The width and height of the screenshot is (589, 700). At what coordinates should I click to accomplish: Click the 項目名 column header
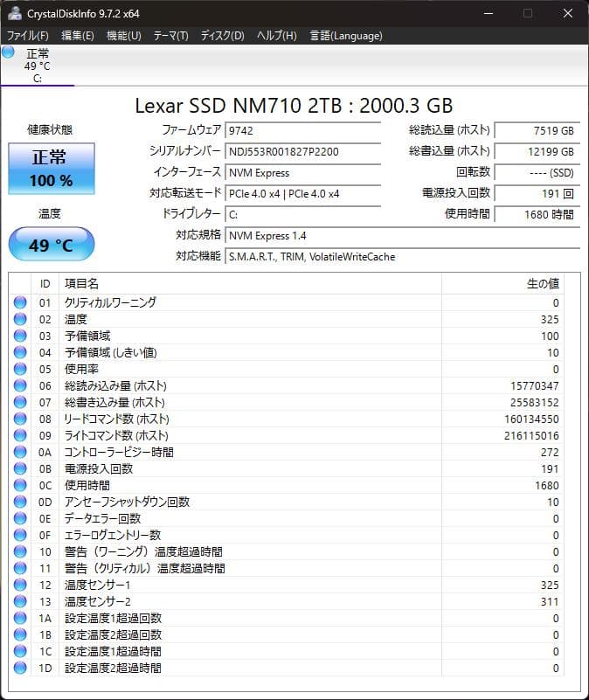[250, 284]
